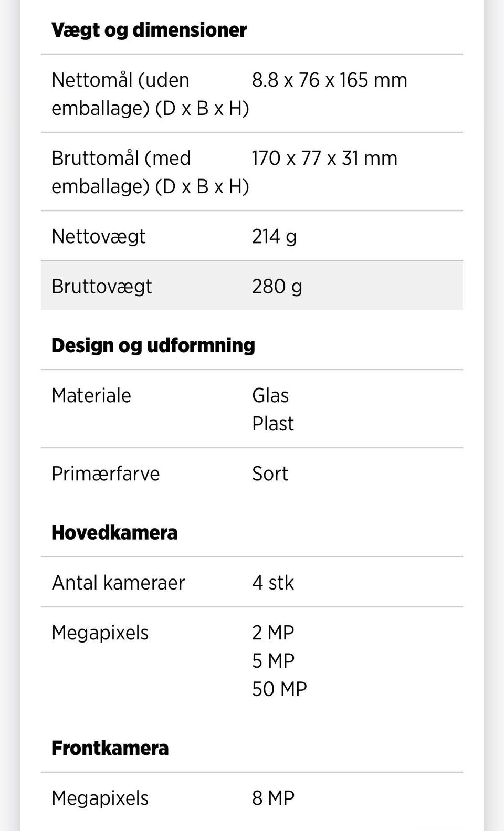Click the 'Nettovægt' label

pyautogui.click(x=99, y=237)
